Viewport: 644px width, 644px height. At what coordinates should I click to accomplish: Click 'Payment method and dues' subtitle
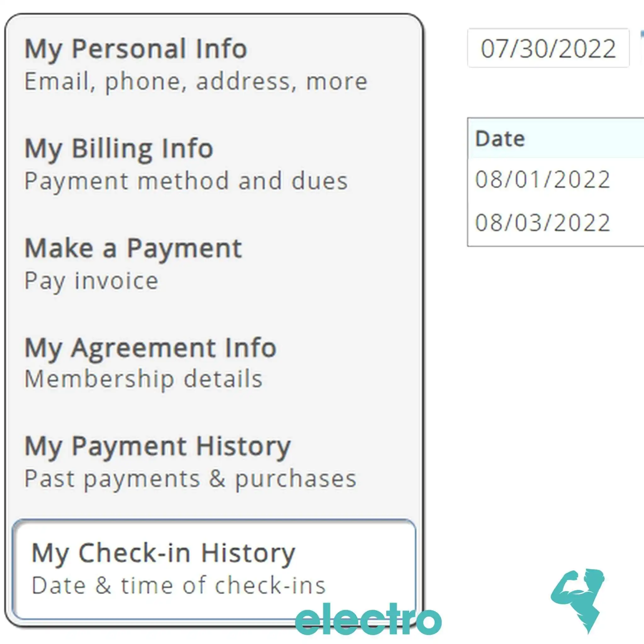(x=186, y=181)
